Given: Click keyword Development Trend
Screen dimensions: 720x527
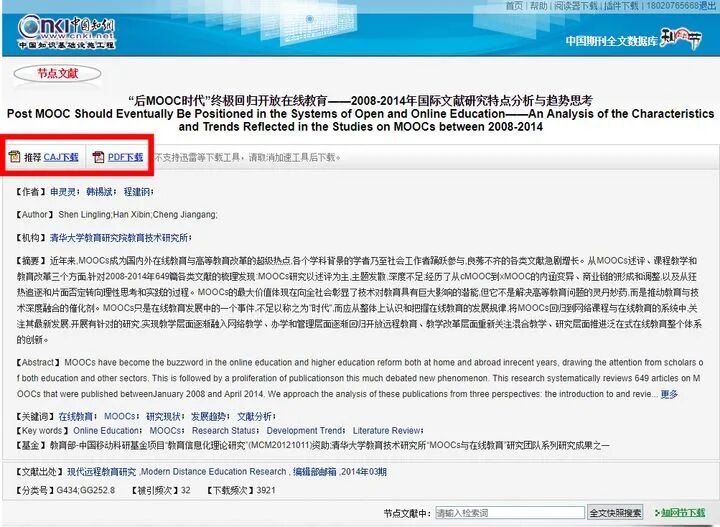Looking at the screenshot, I should (304, 431).
